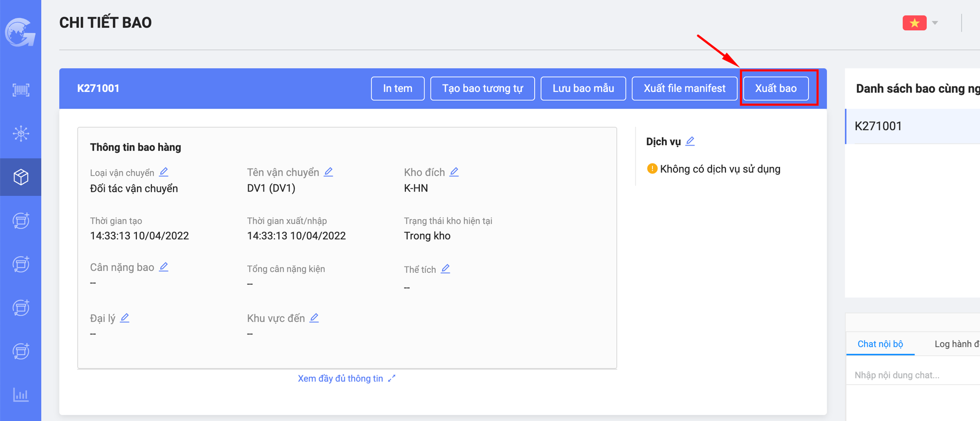This screenshot has height=421, width=980.
Task: Click the In tem button
Action: point(397,89)
